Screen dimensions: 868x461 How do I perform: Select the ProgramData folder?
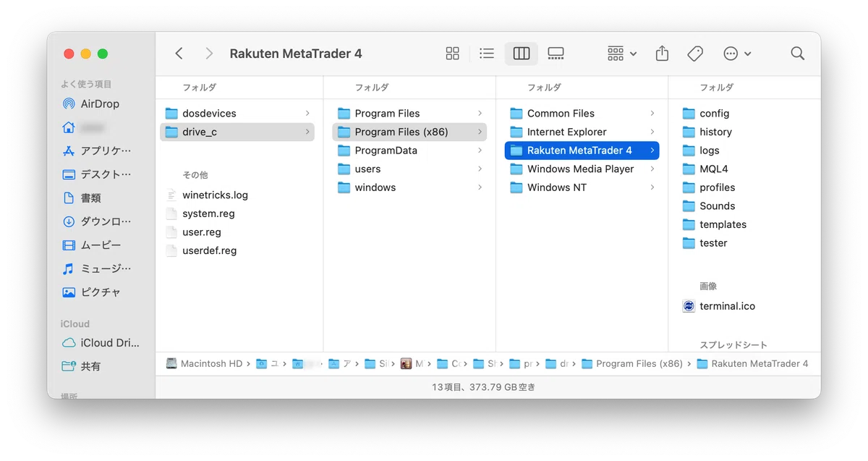409,151
